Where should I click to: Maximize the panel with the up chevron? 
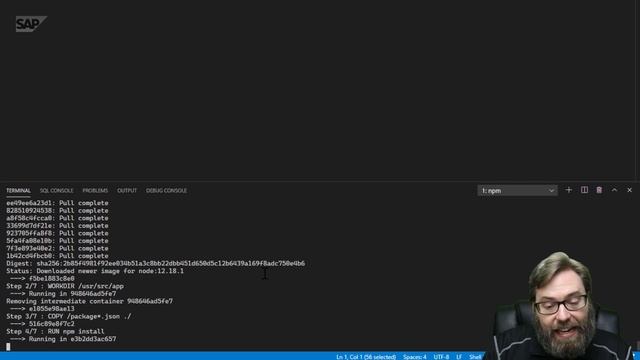click(x=614, y=190)
